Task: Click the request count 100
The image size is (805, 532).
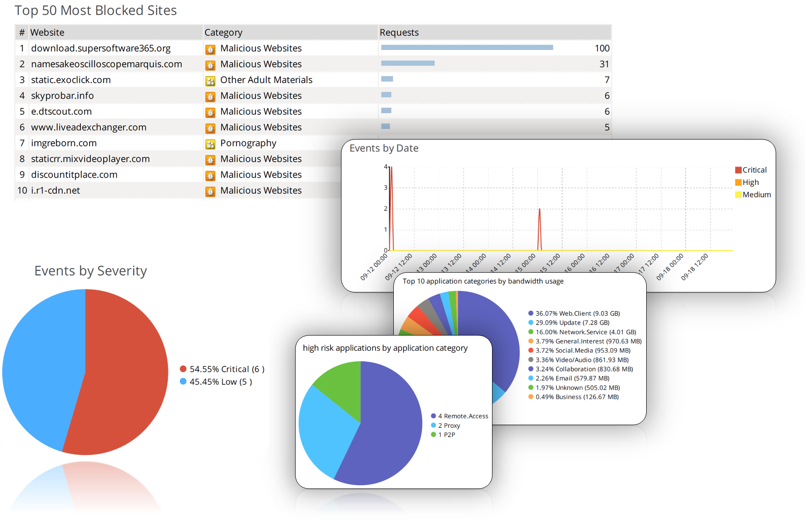Action: point(602,48)
